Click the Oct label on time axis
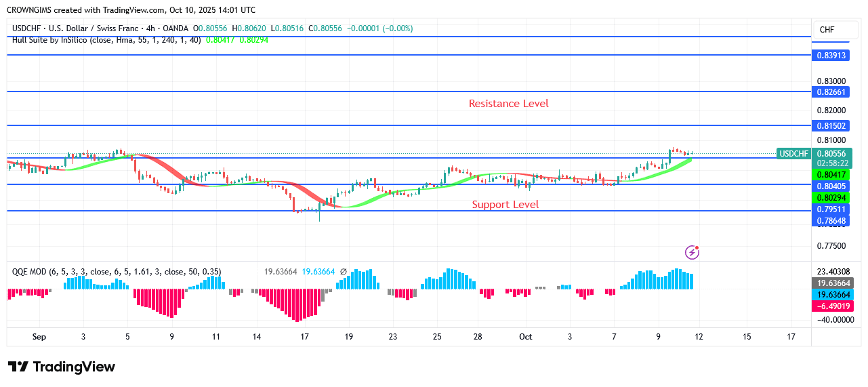 point(525,337)
